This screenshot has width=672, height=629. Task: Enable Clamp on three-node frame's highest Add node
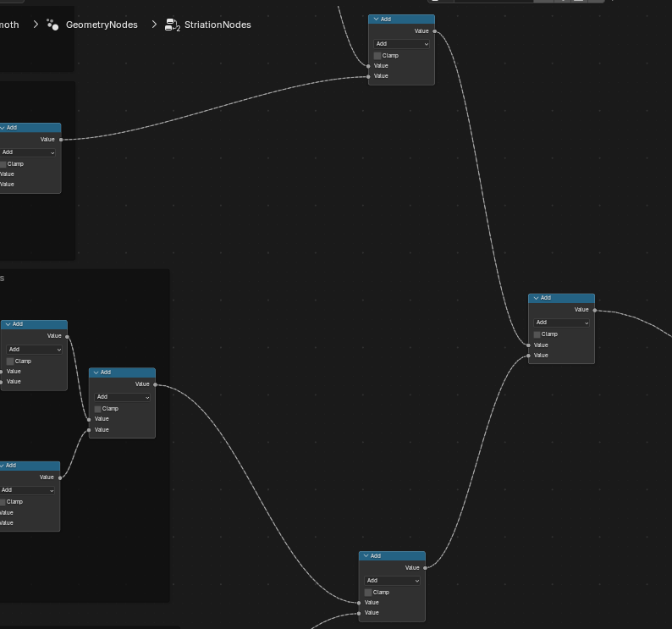pos(10,361)
